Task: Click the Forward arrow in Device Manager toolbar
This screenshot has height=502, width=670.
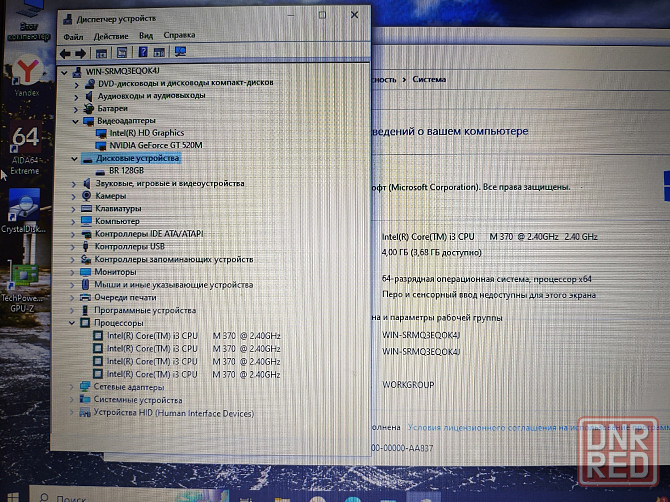Action: tap(80, 53)
